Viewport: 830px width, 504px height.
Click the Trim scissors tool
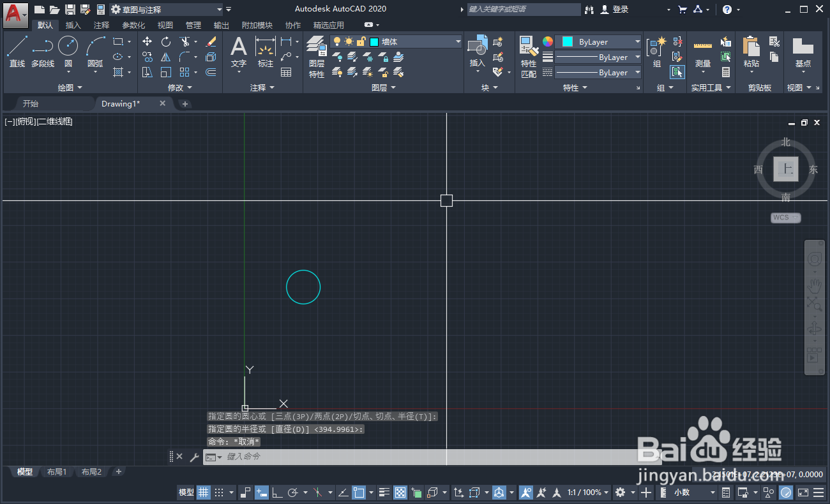tap(185, 41)
